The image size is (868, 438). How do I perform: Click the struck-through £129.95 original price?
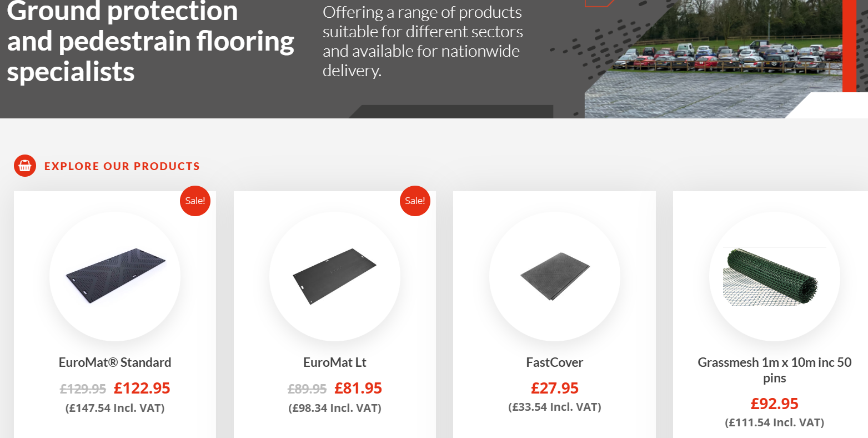(83, 389)
